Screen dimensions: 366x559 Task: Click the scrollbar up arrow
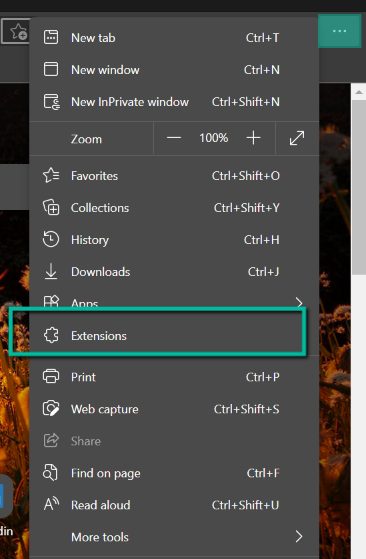tap(359, 92)
